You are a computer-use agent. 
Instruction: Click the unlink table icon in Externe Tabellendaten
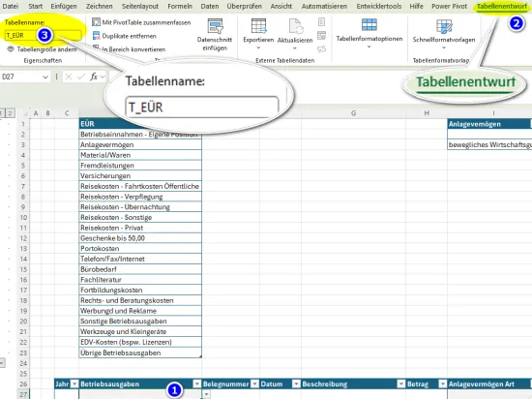click(x=322, y=49)
